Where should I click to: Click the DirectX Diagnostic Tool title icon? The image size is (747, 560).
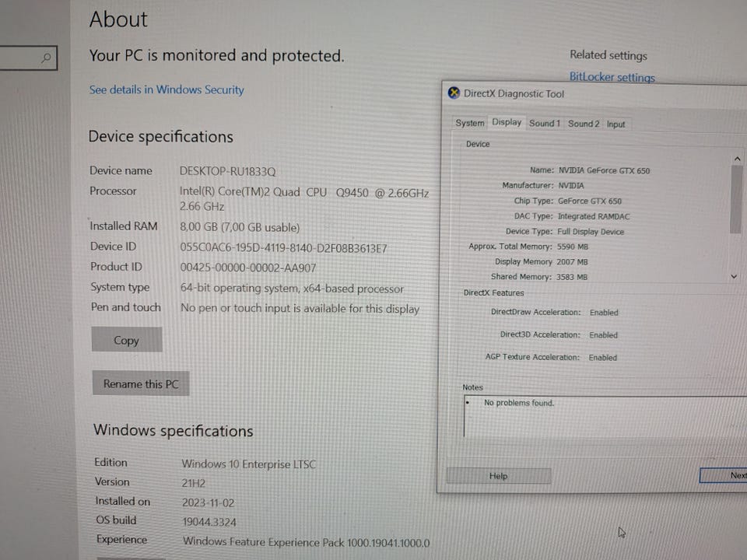(x=454, y=93)
